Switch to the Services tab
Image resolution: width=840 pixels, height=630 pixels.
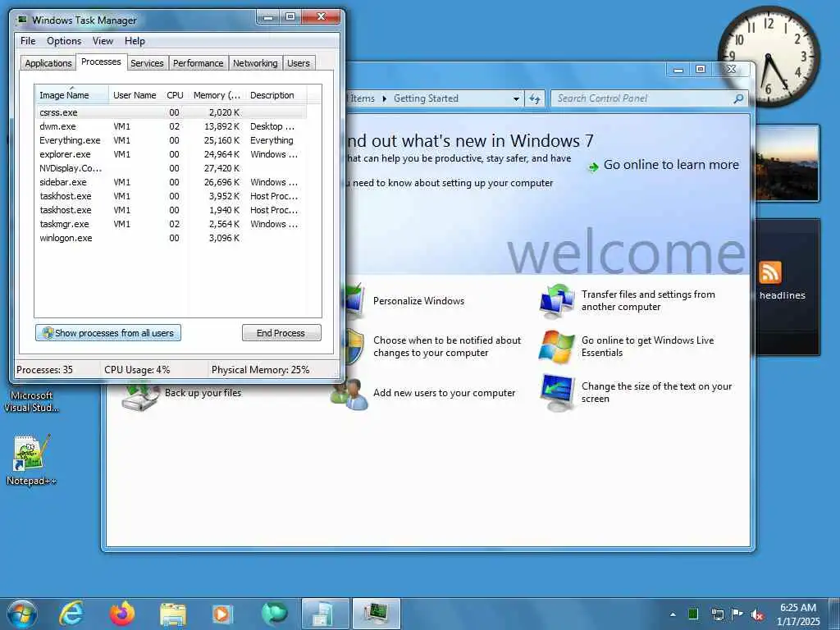point(147,63)
